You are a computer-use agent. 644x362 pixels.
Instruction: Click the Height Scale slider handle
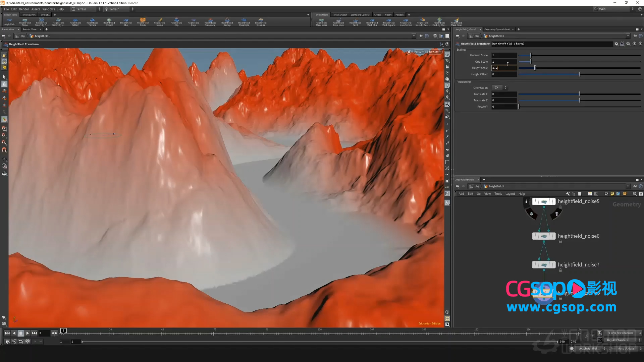point(535,68)
